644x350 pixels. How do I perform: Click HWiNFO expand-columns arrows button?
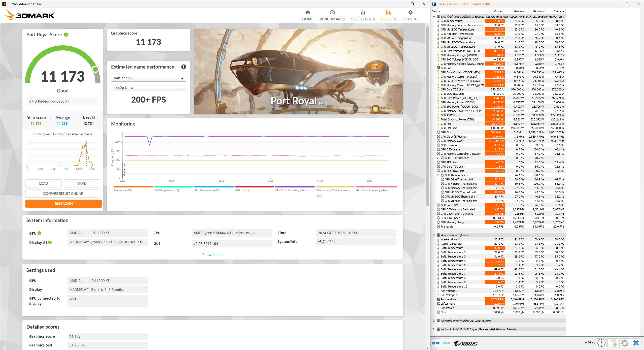coord(435,343)
